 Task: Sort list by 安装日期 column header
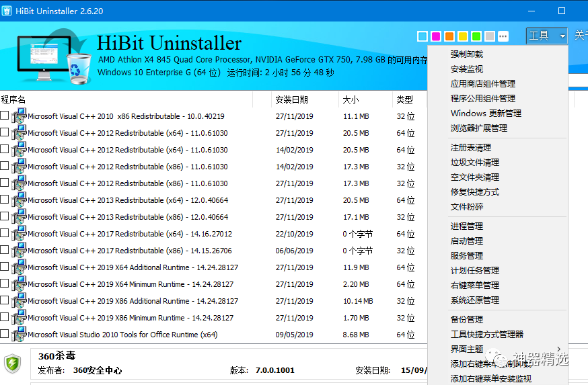tap(291, 99)
